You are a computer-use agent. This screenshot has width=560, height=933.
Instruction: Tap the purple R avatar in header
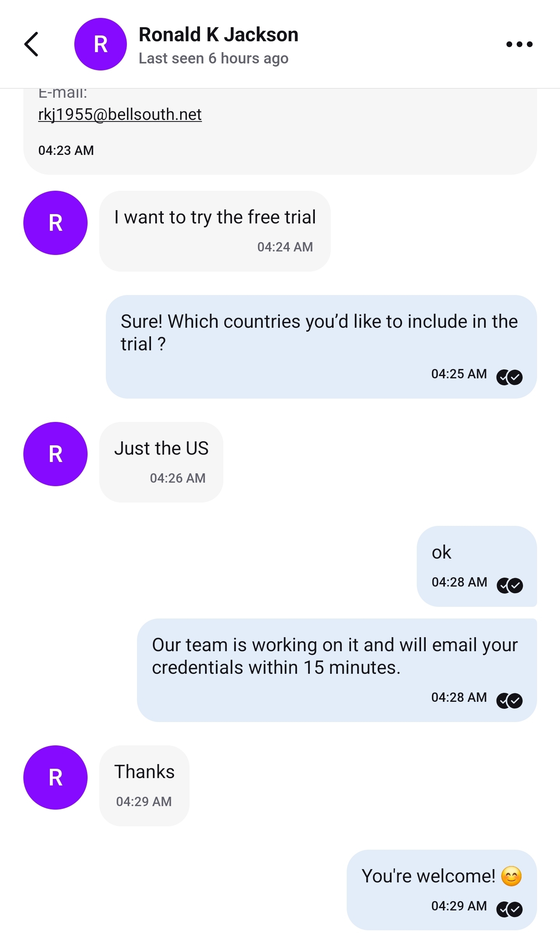point(100,44)
